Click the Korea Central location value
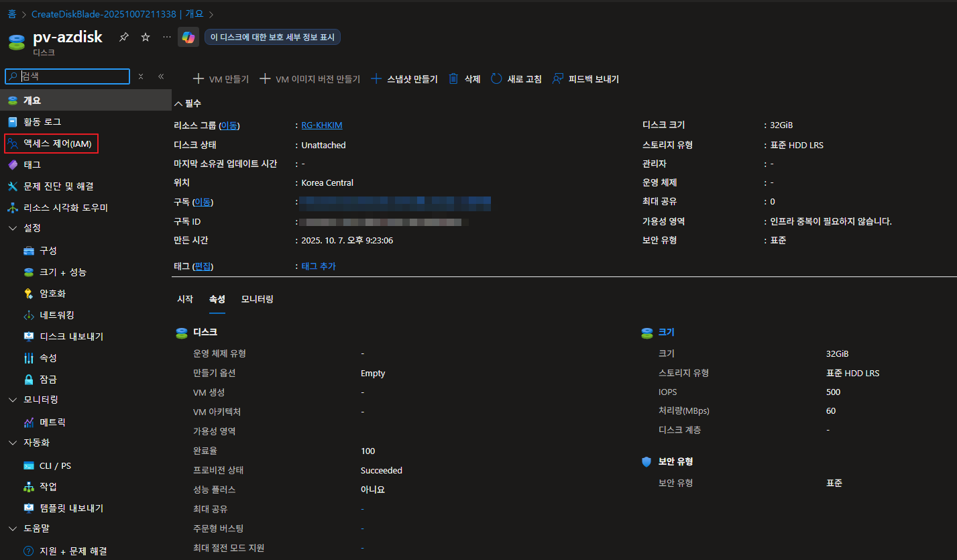The width and height of the screenshot is (957, 560). pyautogui.click(x=327, y=182)
